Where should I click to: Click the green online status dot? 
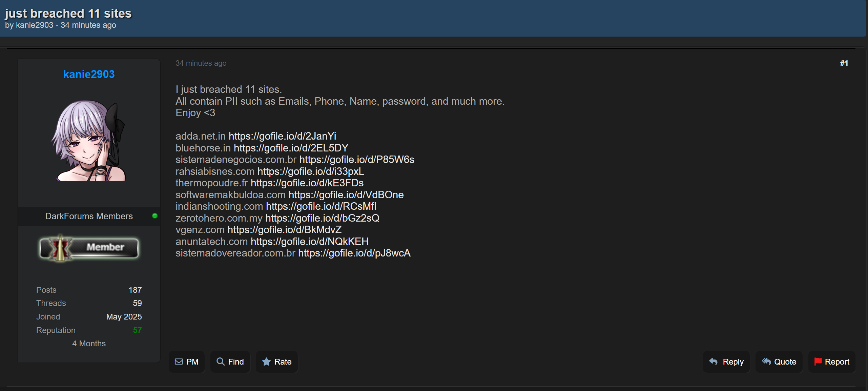155,216
